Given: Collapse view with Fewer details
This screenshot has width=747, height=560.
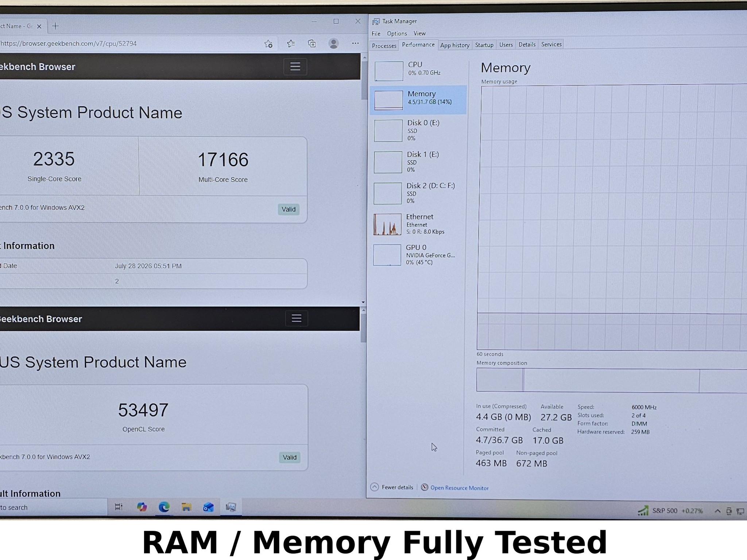Looking at the screenshot, I should click(x=392, y=487).
